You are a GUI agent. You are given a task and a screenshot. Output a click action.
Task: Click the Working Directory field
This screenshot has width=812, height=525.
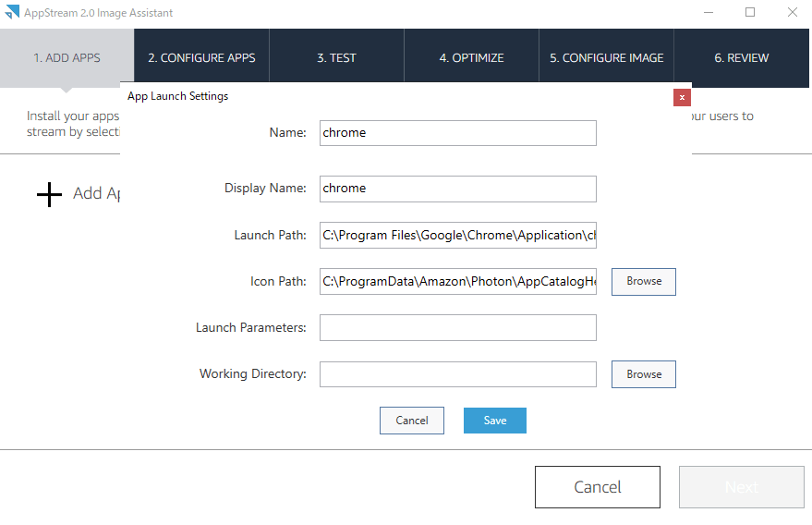[x=458, y=374]
